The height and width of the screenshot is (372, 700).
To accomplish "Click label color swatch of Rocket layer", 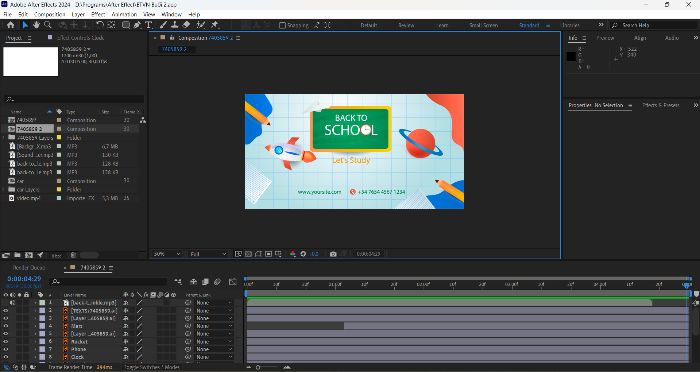I will (x=42, y=342).
